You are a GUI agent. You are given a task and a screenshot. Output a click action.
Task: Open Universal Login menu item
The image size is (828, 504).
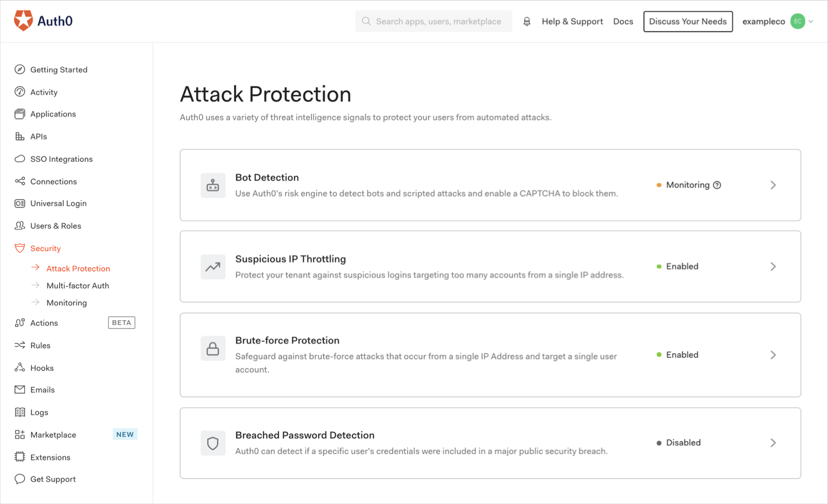[58, 203]
